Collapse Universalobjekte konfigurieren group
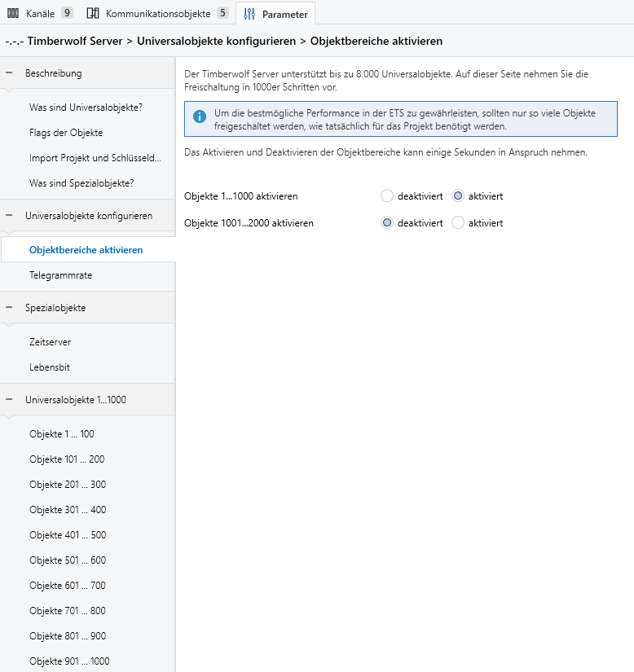The height and width of the screenshot is (672, 634). click(9, 216)
